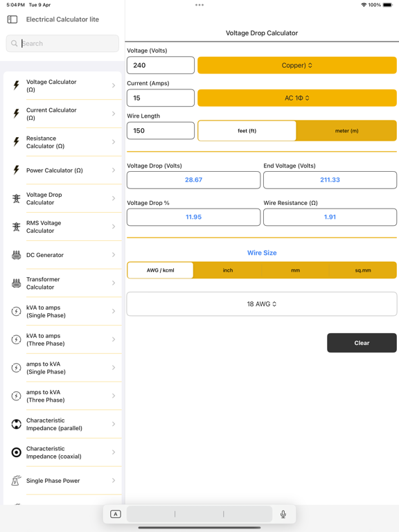The height and width of the screenshot is (532, 399).
Task: Click Voltage Drop value 28.67
Action: (x=193, y=180)
